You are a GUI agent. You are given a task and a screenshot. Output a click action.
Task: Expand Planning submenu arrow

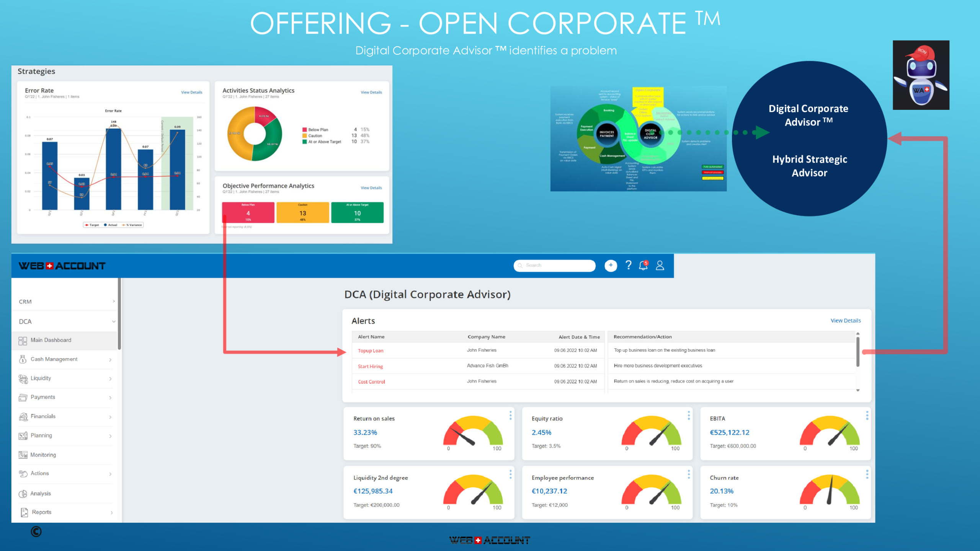(110, 436)
